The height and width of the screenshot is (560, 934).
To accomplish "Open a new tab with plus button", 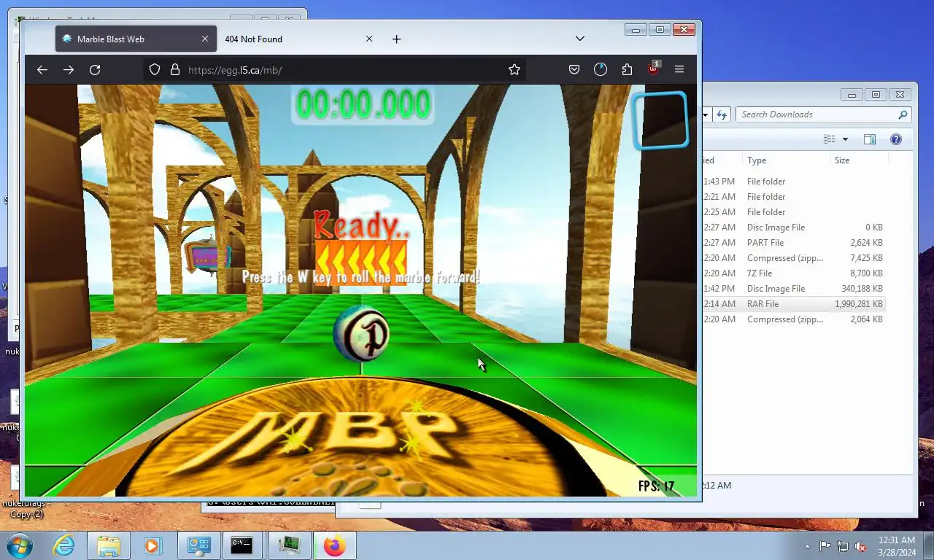I will point(396,39).
